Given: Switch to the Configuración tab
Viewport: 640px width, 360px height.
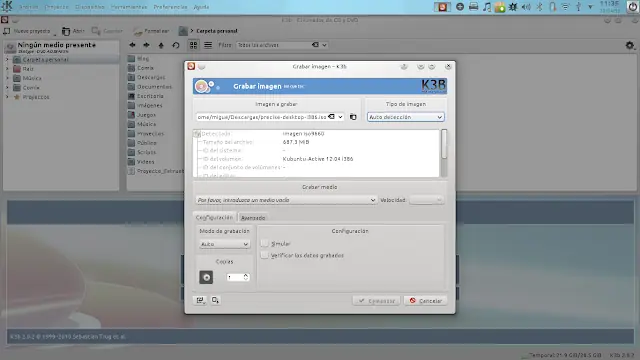Looking at the screenshot, I should (214, 218).
